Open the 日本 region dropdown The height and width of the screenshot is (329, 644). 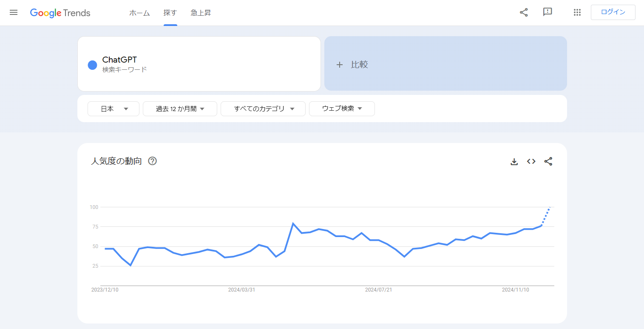[x=113, y=109]
